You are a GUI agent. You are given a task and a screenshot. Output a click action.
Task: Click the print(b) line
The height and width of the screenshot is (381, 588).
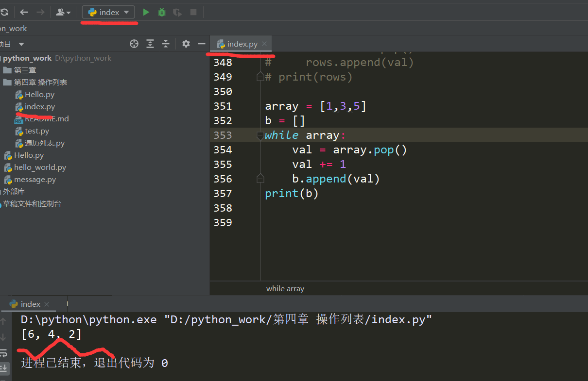(x=292, y=193)
